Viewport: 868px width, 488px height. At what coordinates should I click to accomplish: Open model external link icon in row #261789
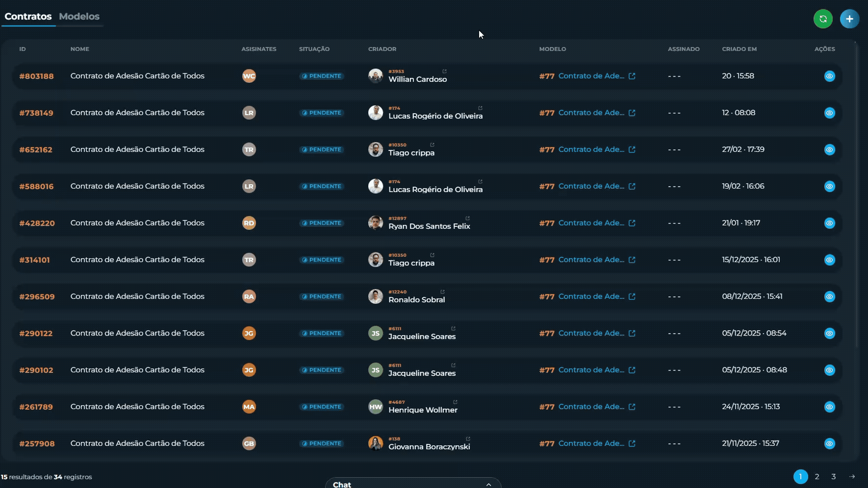click(x=632, y=407)
